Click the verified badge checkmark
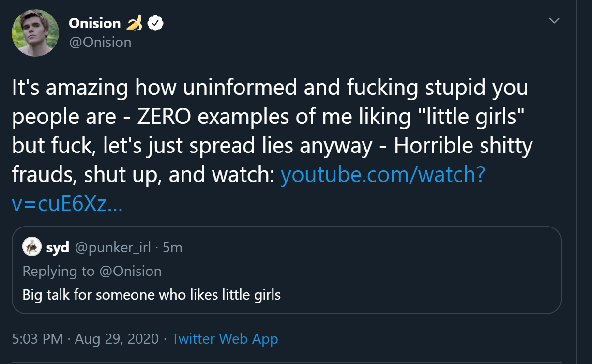 pyautogui.click(x=155, y=23)
